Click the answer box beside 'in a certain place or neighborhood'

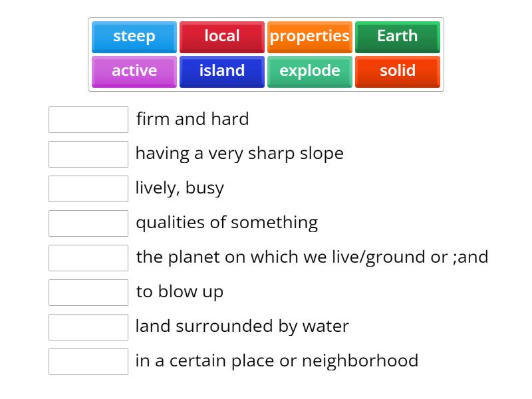tap(88, 361)
